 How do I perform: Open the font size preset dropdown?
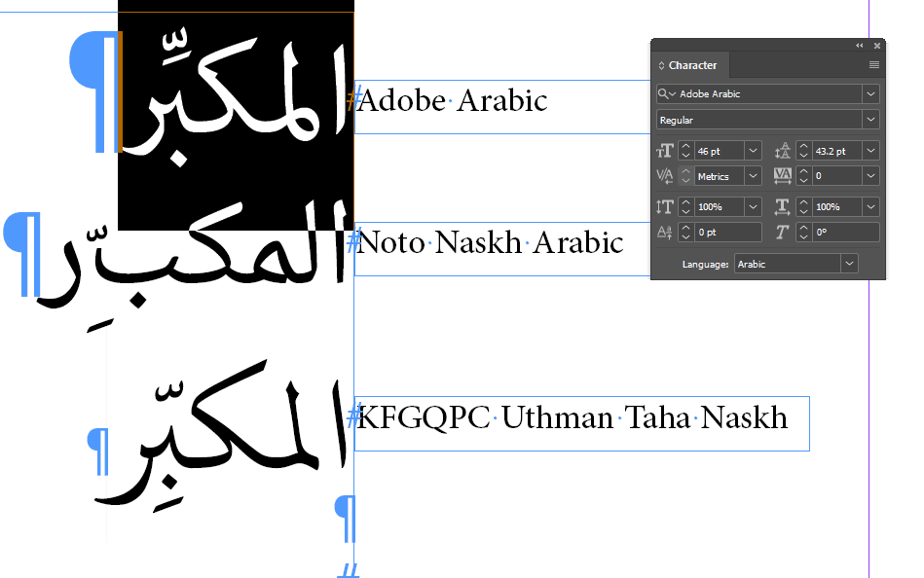pyautogui.click(x=753, y=151)
